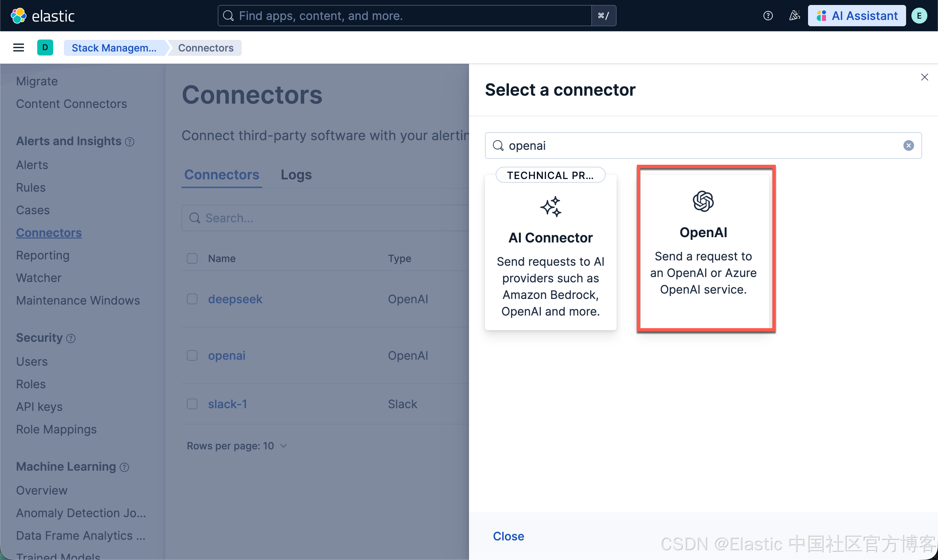Image resolution: width=938 pixels, height=560 pixels.
Task: Toggle the deepseek connector checkbox
Action: click(192, 299)
